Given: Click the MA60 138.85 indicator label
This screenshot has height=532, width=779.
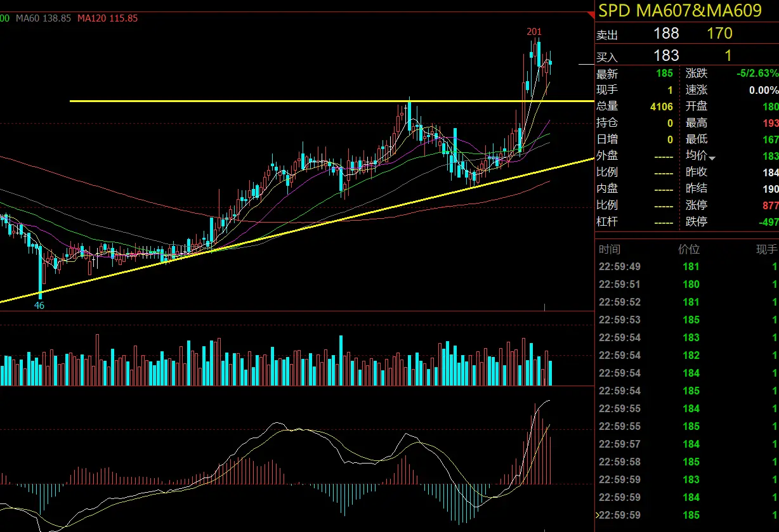Looking at the screenshot, I should 43,18.
